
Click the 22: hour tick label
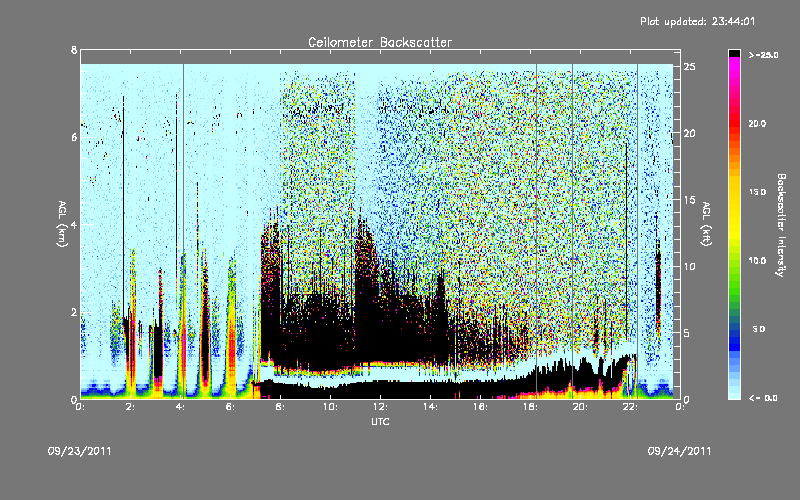pyautogui.click(x=630, y=407)
